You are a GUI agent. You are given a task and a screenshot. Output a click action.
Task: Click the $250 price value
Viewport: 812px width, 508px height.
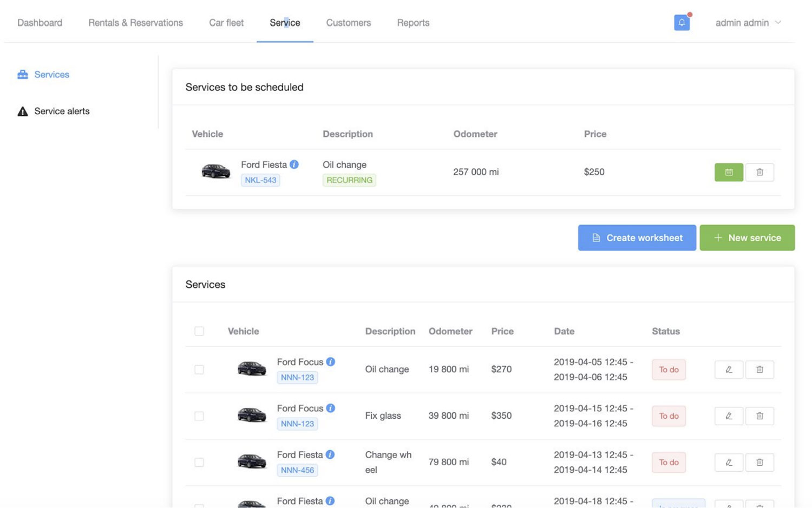594,172
